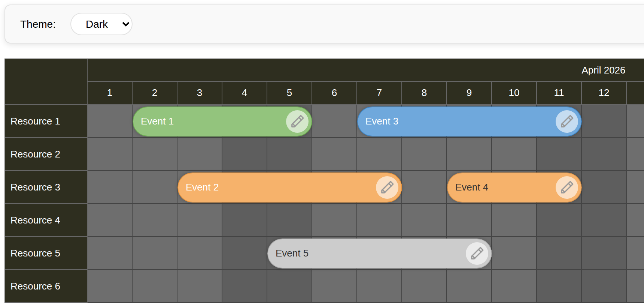Select the Event 1 green bar

coord(206,121)
